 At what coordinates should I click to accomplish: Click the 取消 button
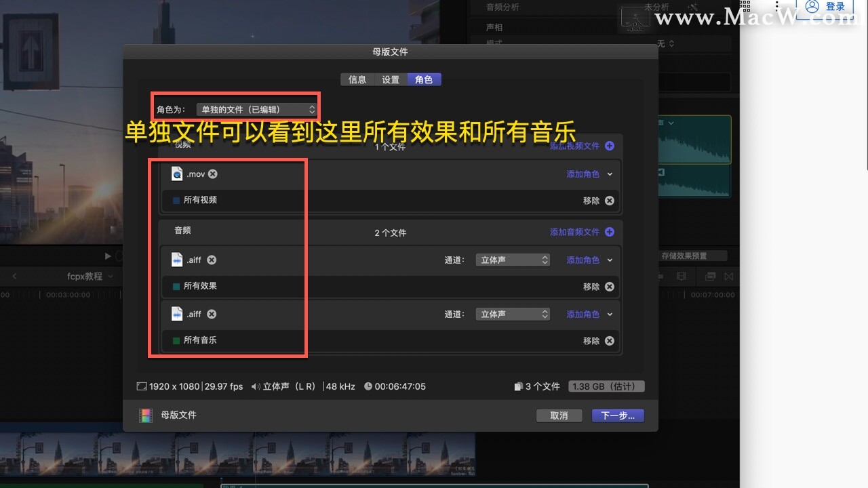(559, 415)
